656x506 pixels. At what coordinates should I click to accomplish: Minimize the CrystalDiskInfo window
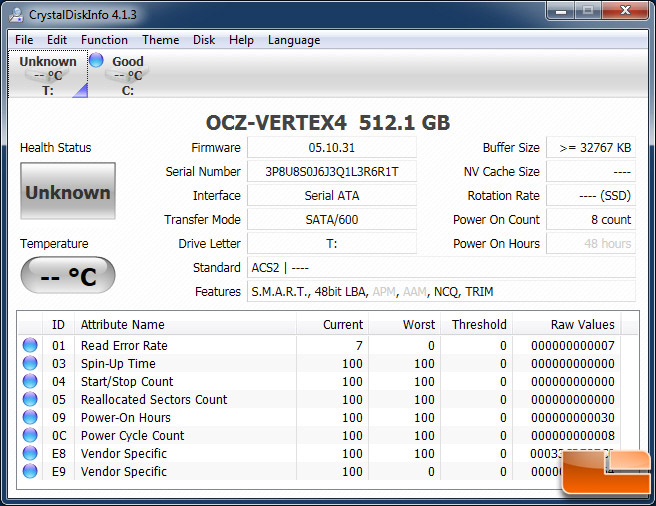(560, 11)
